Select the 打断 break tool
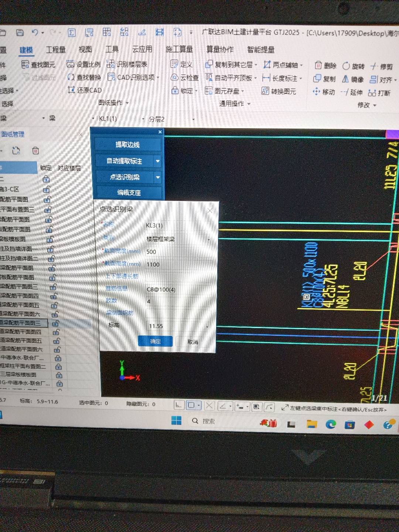The width and height of the screenshot is (399, 532). (379, 93)
